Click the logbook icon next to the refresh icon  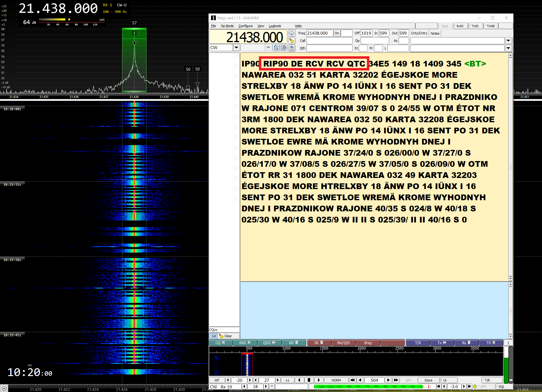[284, 48]
